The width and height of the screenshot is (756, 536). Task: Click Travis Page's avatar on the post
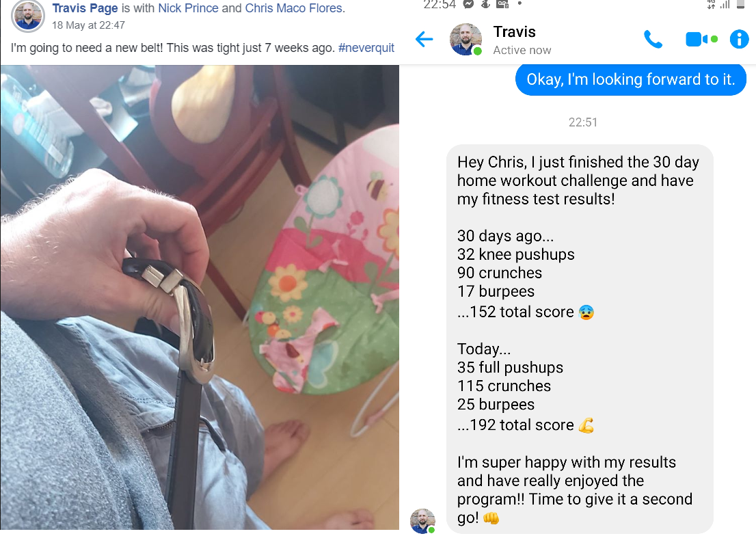coord(28,16)
